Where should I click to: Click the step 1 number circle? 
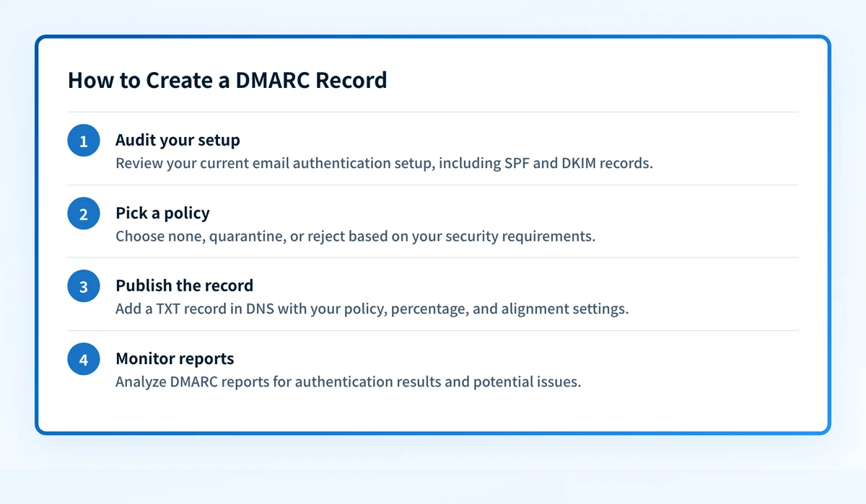click(x=84, y=141)
